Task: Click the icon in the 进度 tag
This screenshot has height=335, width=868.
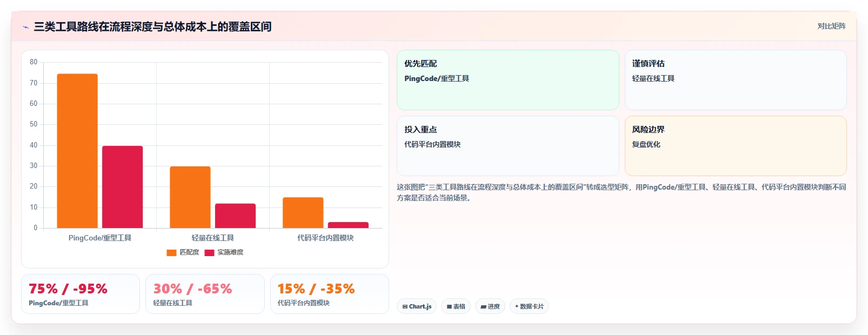Action: tap(483, 307)
